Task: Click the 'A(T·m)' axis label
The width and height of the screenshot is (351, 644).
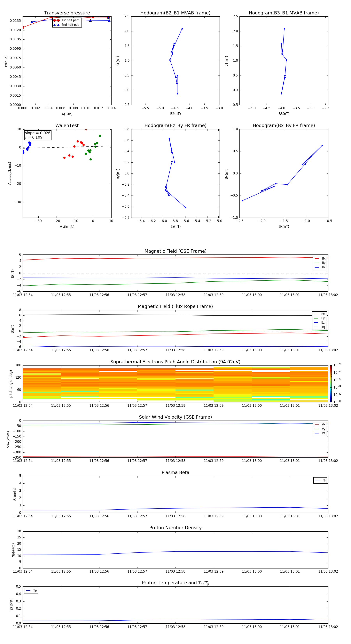Action: click(x=67, y=114)
